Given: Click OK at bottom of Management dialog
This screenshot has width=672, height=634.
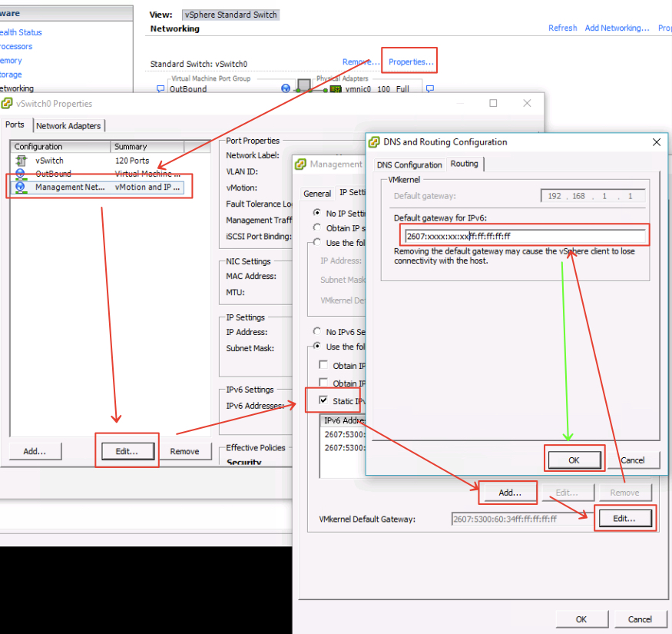Looking at the screenshot, I should pyautogui.click(x=581, y=619).
